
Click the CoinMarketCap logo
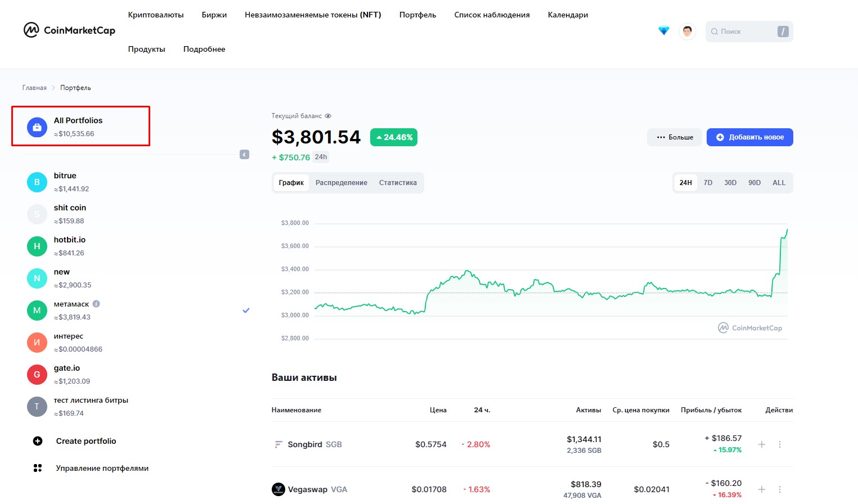(69, 30)
